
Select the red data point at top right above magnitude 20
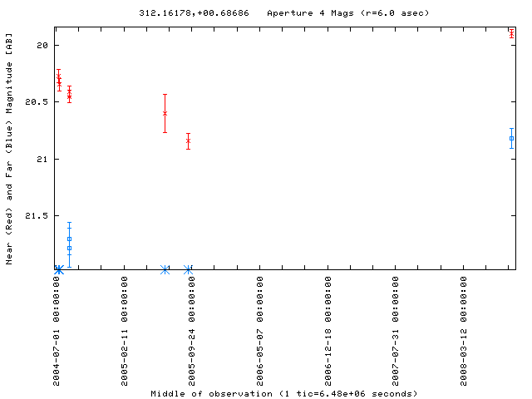(512, 33)
